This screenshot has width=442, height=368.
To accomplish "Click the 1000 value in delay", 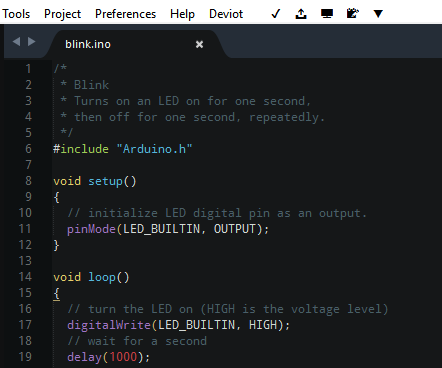I will coord(123,357).
